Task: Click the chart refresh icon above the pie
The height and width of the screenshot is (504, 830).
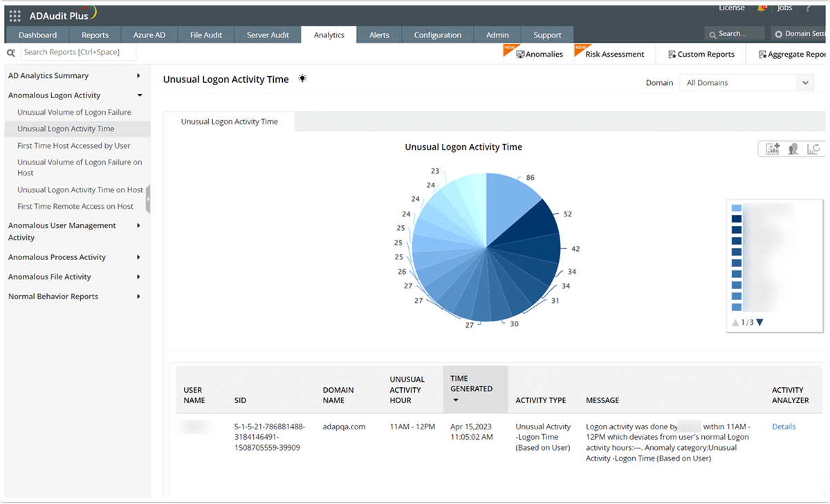Action: tap(814, 148)
